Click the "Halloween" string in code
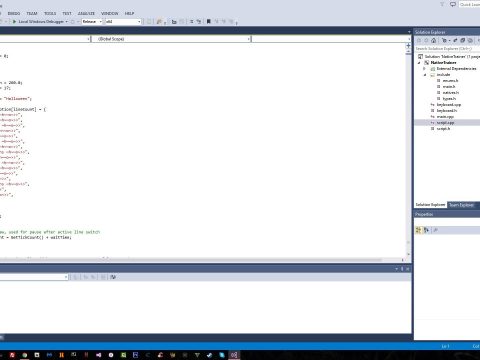Image resolution: width=480 pixels, height=360 pixels. pos(18,99)
